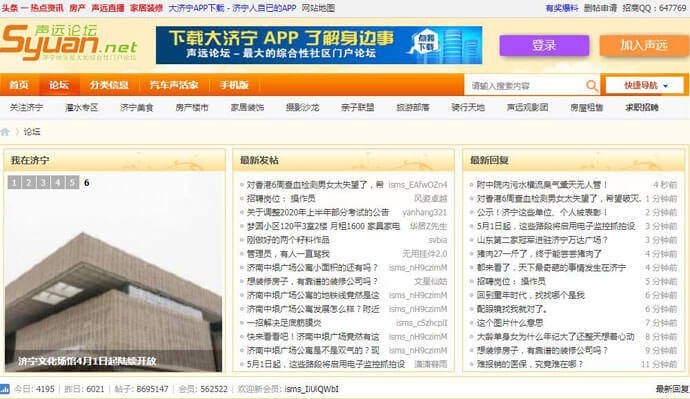690x399 pixels.
Task: Open the 摄影沙龙 sub-forum link
Action: click(x=302, y=107)
